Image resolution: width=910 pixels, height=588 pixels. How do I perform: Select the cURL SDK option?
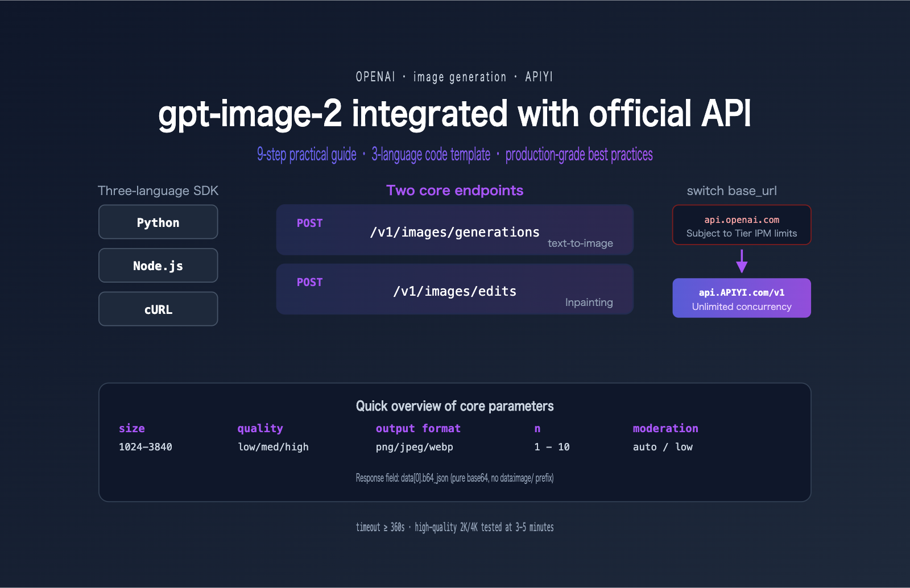(x=158, y=309)
